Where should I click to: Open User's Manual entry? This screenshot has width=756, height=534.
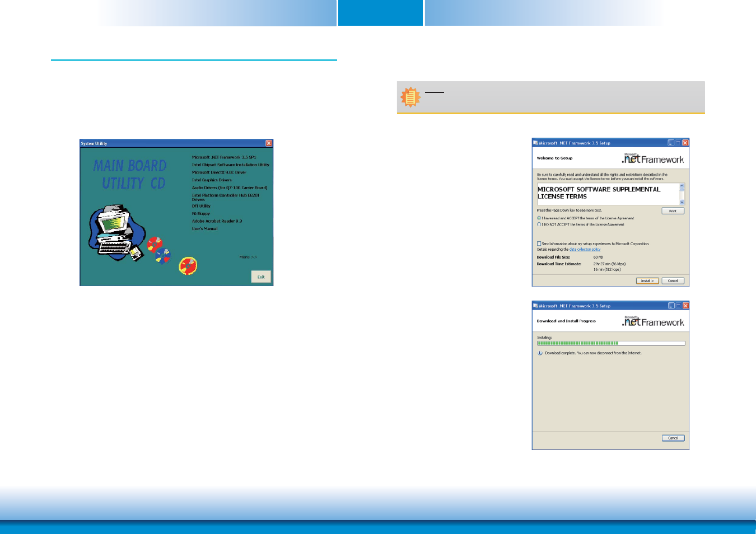(205, 228)
